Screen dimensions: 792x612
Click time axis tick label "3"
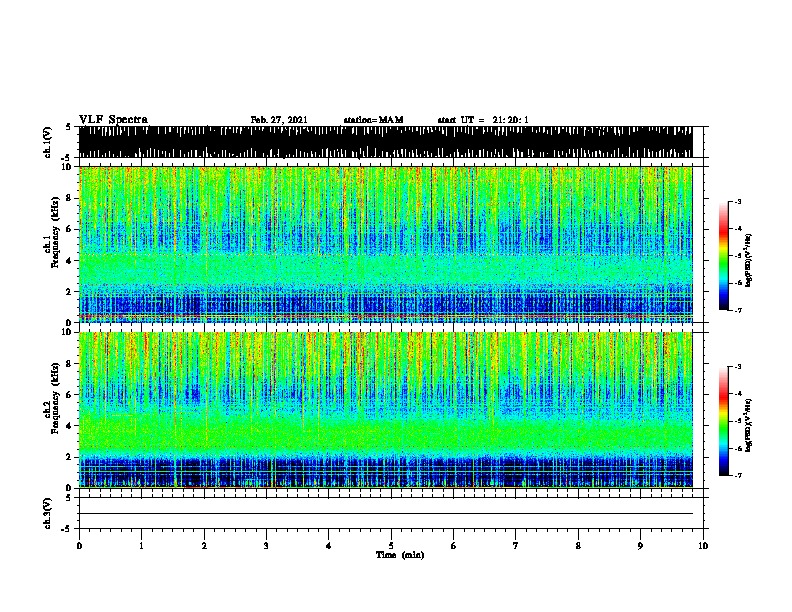coord(266,545)
